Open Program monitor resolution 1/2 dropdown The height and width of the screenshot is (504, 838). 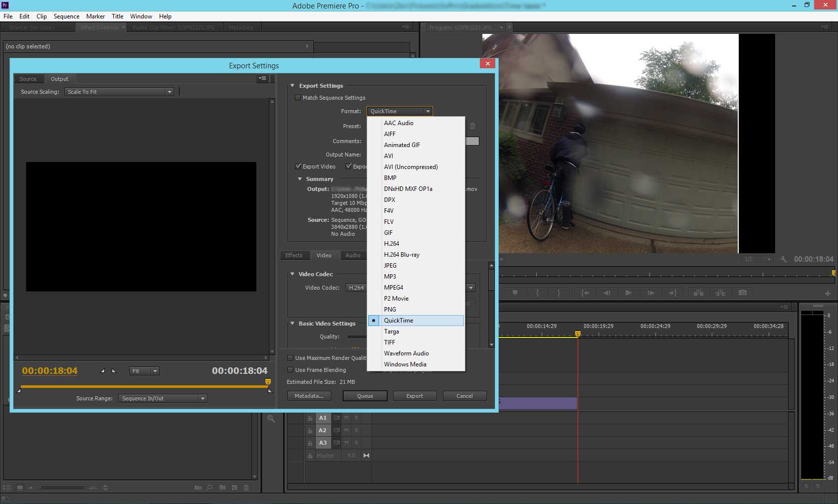click(x=758, y=259)
